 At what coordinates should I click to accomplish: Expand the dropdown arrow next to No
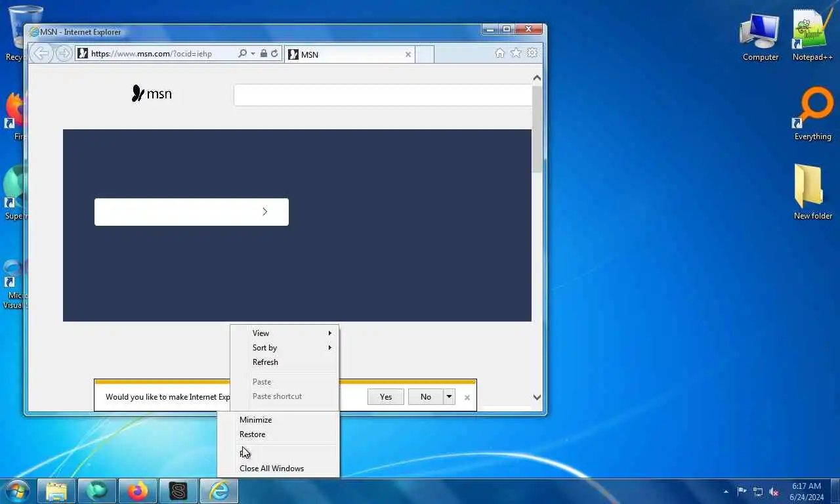449,396
